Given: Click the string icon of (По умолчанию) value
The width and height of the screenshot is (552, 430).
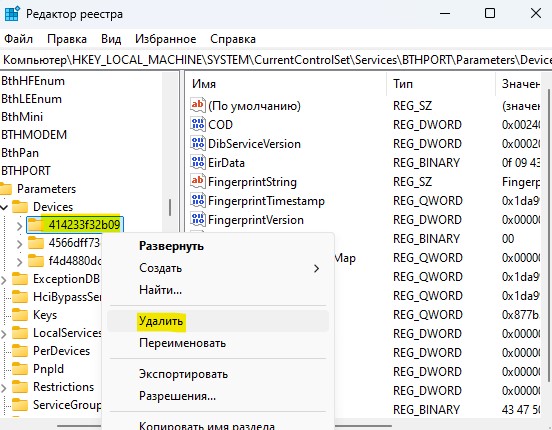Looking at the screenshot, I should [197, 105].
